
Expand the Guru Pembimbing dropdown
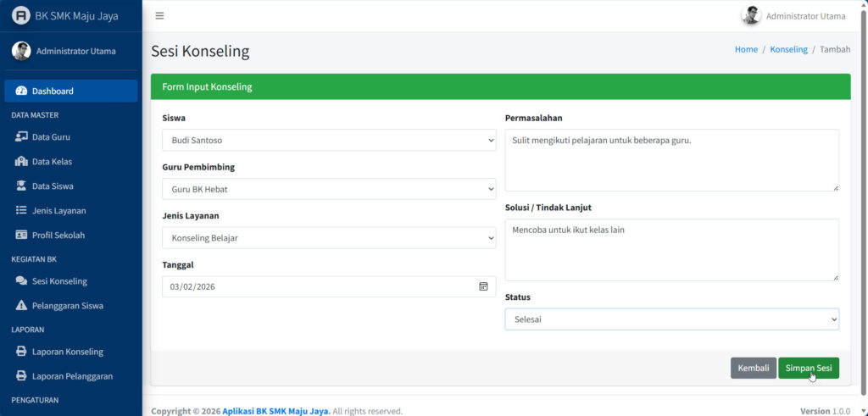[329, 189]
